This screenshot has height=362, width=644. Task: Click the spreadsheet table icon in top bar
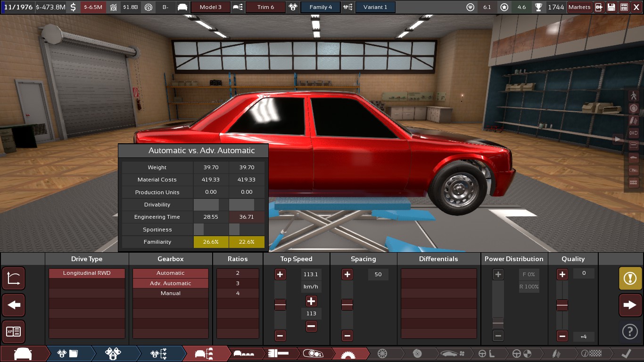click(624, 7)
